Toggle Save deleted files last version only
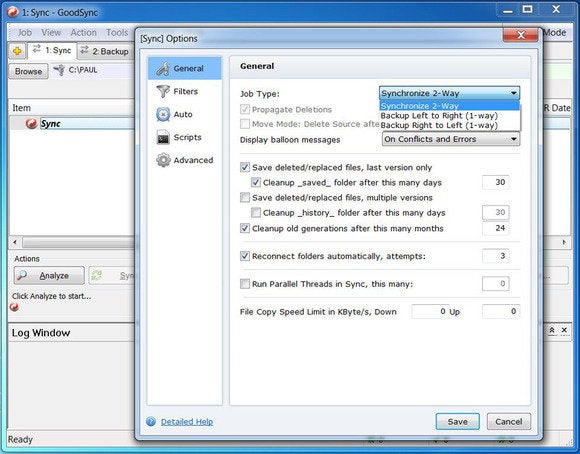This screenshot has width=580, height=454. (x=245, y=167)
